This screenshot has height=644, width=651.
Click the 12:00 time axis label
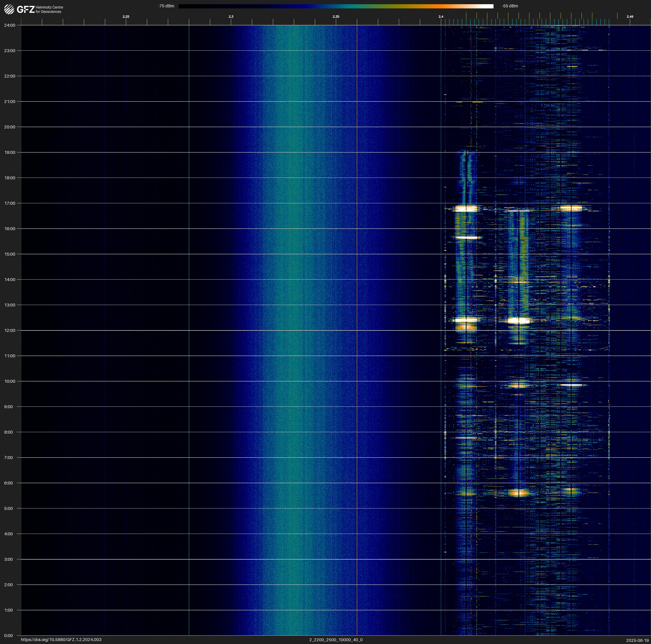tap(10, 330)
